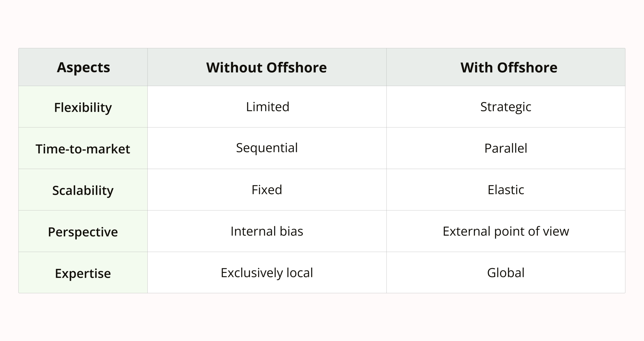Click the Global cell
The height and width of the screenshot is (341, 644).
[x=506, y=273]
